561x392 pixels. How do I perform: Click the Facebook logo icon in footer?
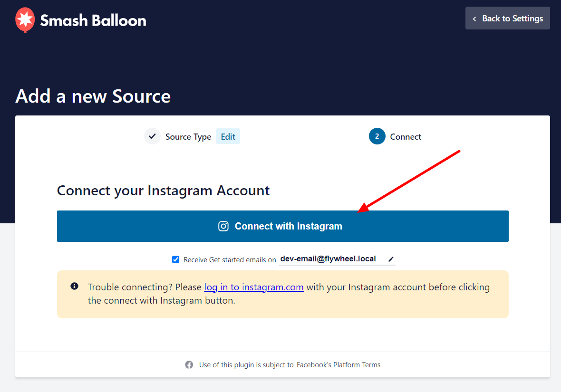(x=189, y=364)
